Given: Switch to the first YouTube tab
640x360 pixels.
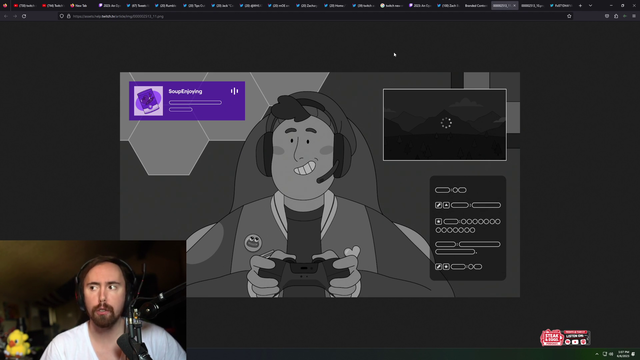Looking at the screenshot, I should pyautogui.click(x=24, y=6).
